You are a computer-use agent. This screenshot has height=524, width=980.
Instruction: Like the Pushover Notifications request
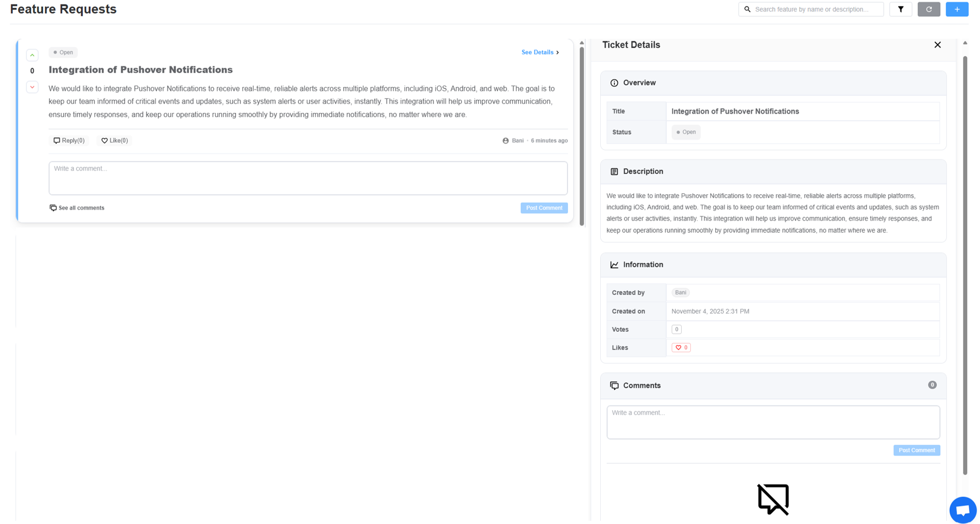[x=115, y=141]
